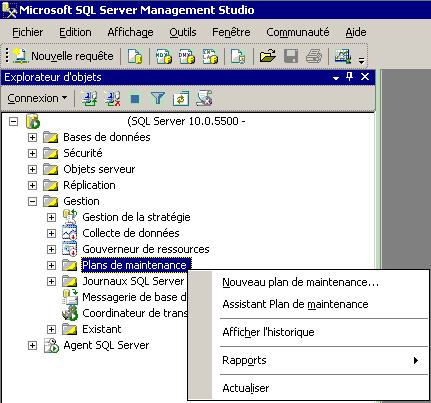This screenshot has height=403, width=431.
Task: Select Assistant Plan de maintenance
Action: tap(295, 304)
